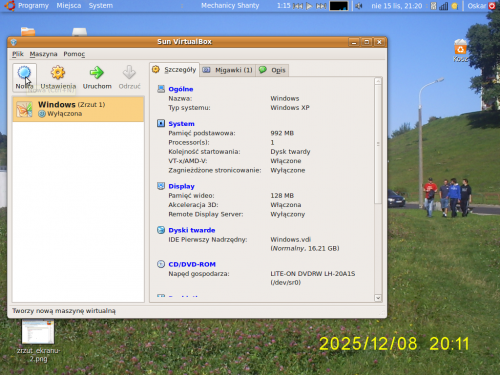This screenshot has width=500, height=375.
Task: Click the Dyski twarde disk icon
Action: click(x=161, y=230)
